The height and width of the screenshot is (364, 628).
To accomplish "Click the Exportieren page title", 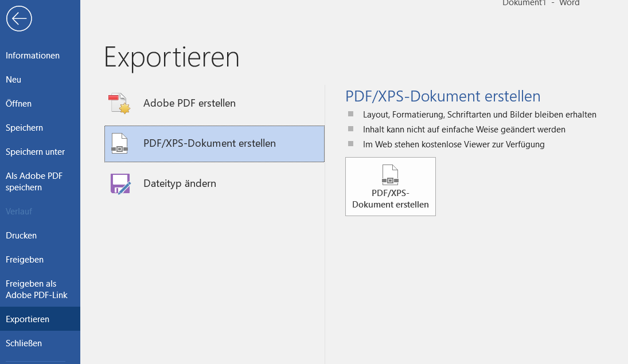I will point(171,58).
